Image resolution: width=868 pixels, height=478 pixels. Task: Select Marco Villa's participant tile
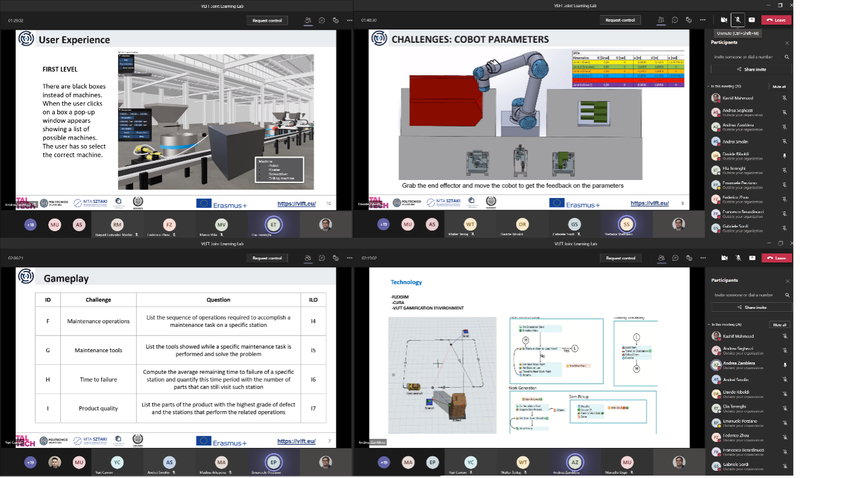[222, 226]
